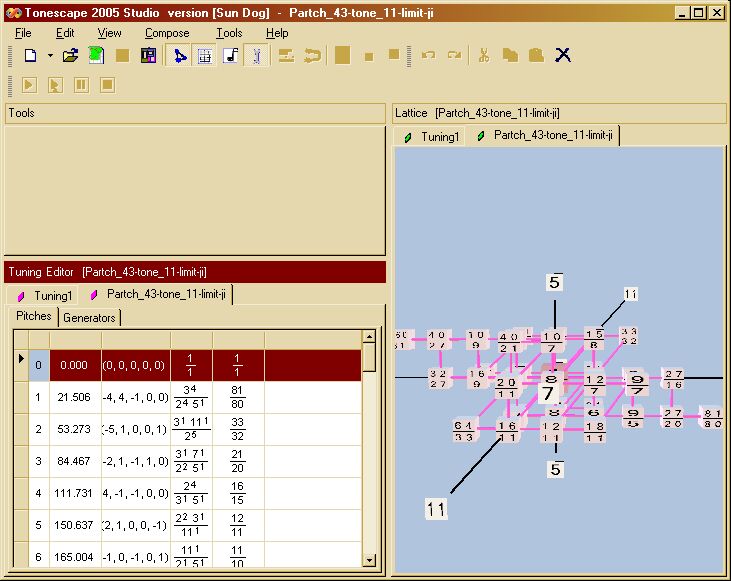This screenshot has height=581, width=731.
Task: Click the Cut scissors icon
Action: pyautogui.click(x=484, y=55)
